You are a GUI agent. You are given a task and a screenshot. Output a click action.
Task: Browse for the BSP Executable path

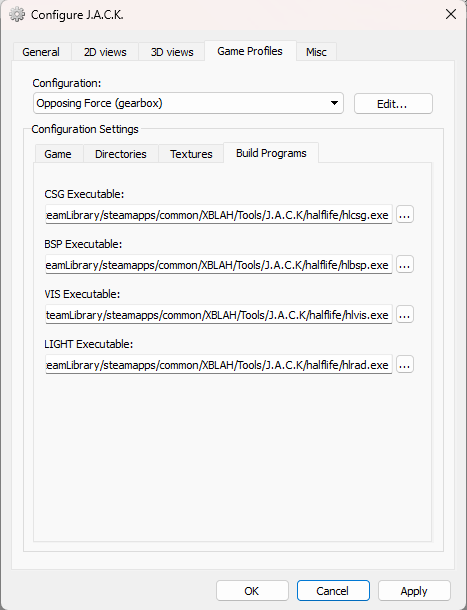click(405, 265)
